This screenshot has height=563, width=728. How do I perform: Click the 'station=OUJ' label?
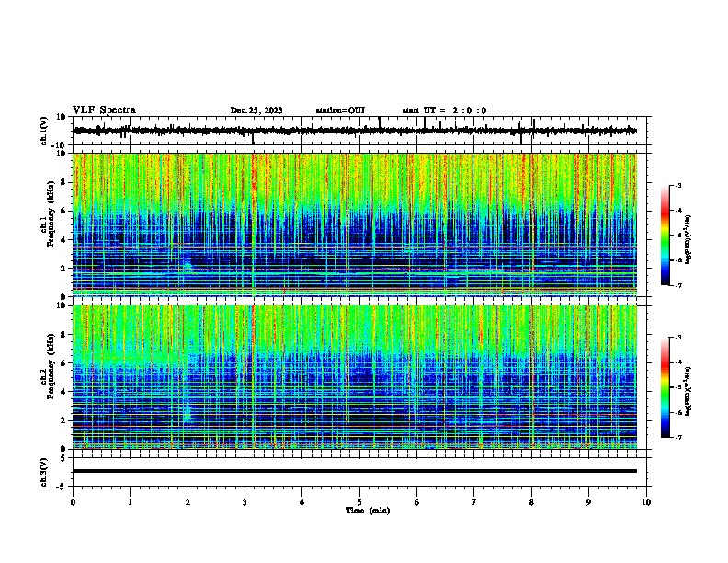pos(340,110)
